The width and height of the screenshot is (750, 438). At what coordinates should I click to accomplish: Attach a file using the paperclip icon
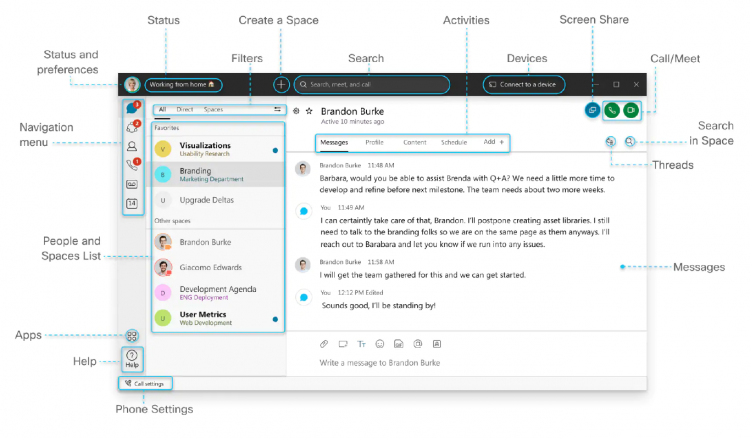point(324,344)
